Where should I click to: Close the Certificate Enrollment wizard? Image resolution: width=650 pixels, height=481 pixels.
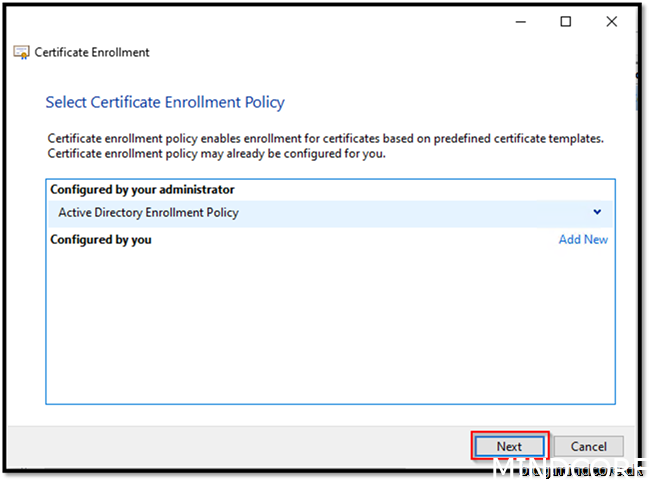pos(611,22)
